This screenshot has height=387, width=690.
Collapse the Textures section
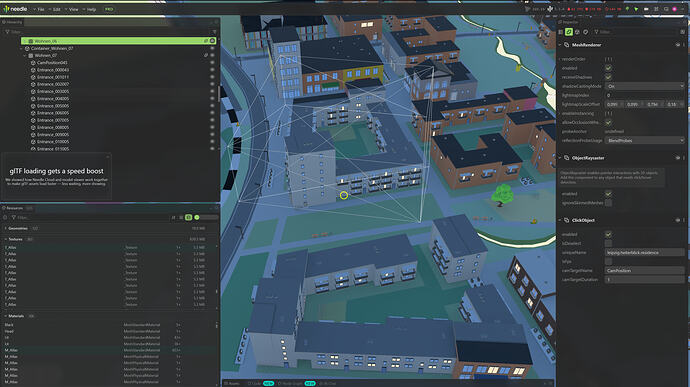pyautogui.click(x=5, y=240)
